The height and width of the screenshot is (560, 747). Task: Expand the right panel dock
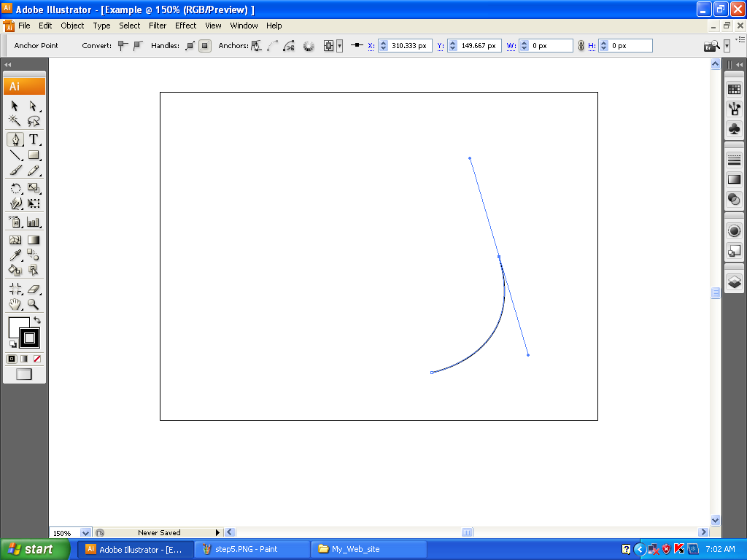pos(740,65)
